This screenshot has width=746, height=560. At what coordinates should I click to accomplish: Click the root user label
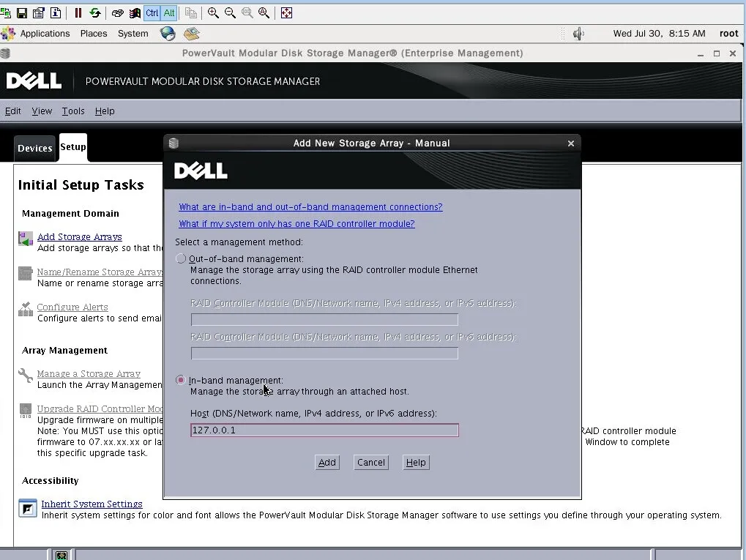728,33
